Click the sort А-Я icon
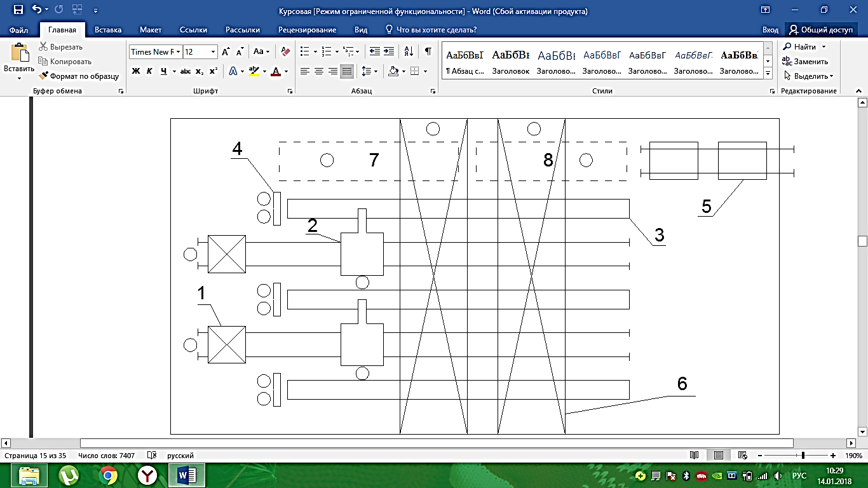The width and height of the screenshot is (868, 488). (409, 52)
